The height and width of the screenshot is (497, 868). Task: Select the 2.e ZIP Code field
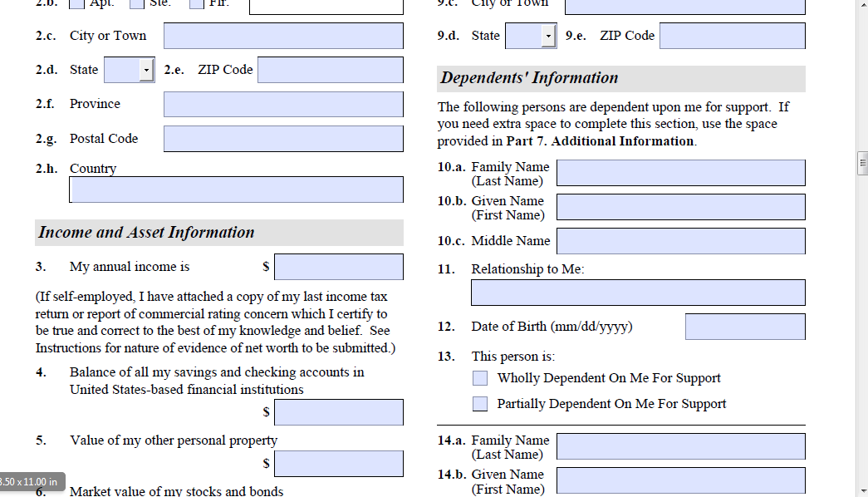330,70
